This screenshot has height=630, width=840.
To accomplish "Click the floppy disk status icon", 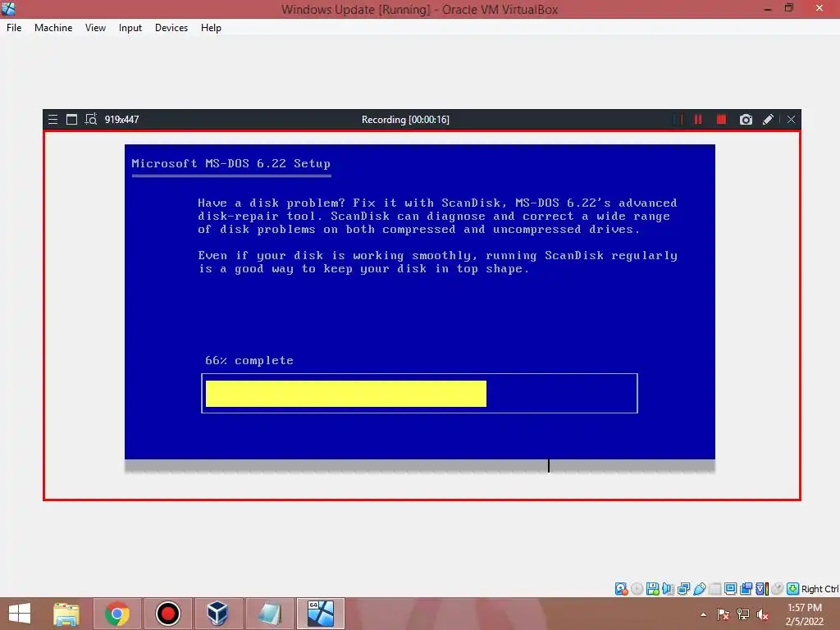I will click(652, 589).
